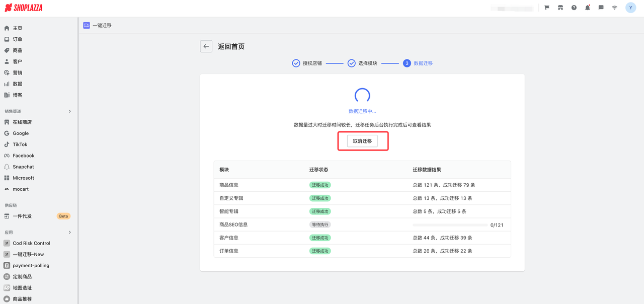Image resolution: width=644 pixels, height=304 pixels.
Task: Click the 授权店铺 completed step
Action: point(307,63)
